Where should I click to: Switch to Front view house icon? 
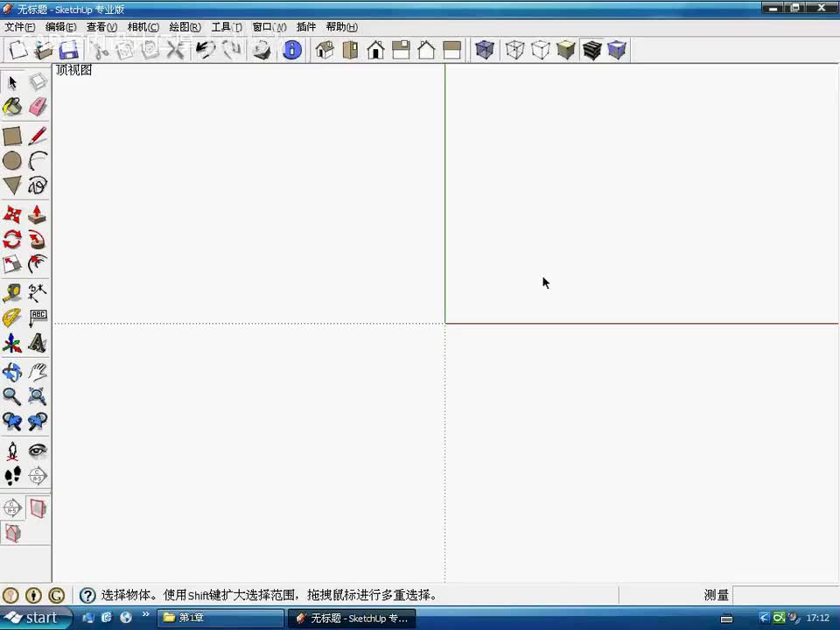pyautogui.click(x=376, y=50)
